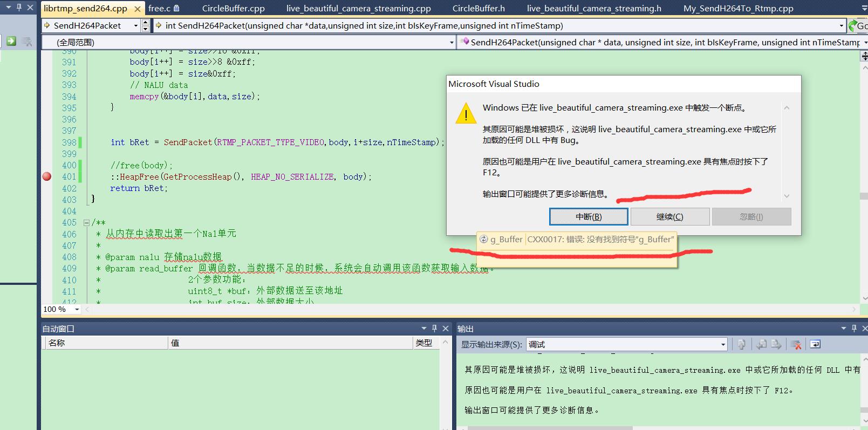Switch to the CircleBuffer.cpp tab
Viewport: 868px width, 430px height.
[x=234, y=8]
